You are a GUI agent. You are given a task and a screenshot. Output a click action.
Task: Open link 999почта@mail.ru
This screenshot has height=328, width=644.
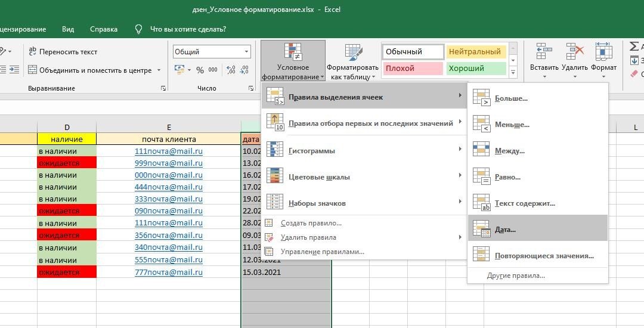tap(168, 163)
